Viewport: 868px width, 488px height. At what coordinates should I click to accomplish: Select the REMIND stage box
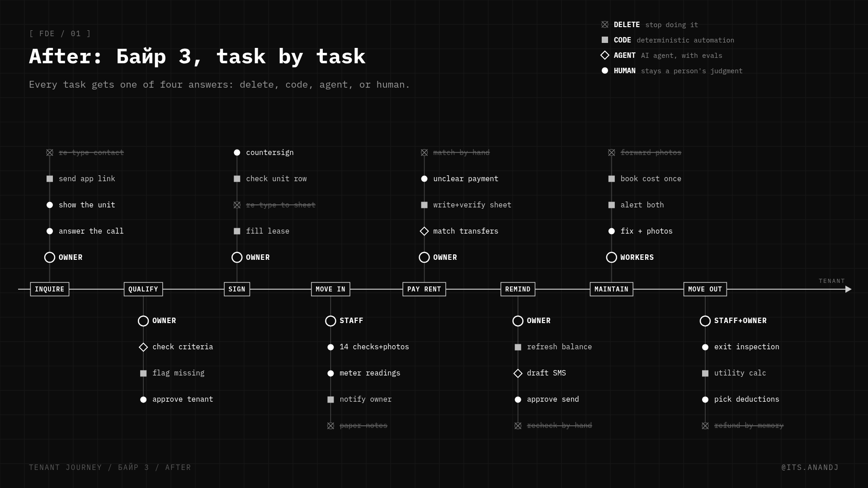pos(518,289)
